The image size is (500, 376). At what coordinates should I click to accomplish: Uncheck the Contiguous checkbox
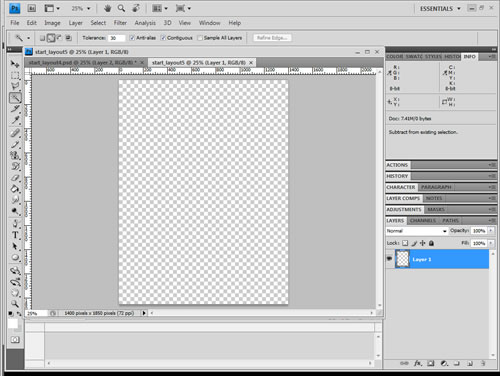click(163, 38)
